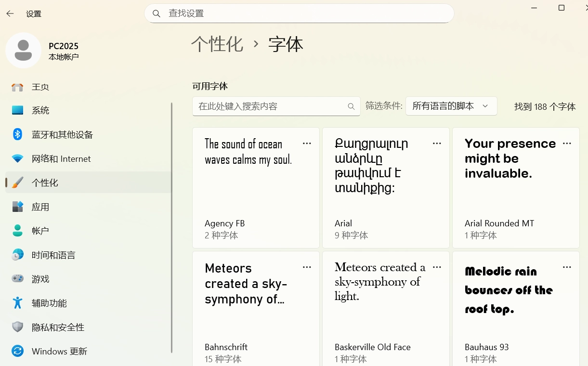The image size is (588, 366).
Task: Open the Bauhaus 93 font options menu
Action: click(567, 267)
